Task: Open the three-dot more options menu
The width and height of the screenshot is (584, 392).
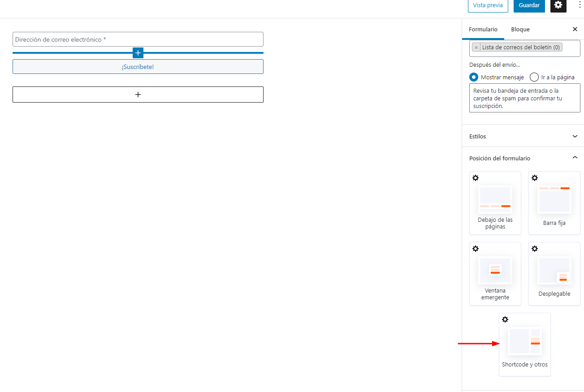Action: point(579,4)
